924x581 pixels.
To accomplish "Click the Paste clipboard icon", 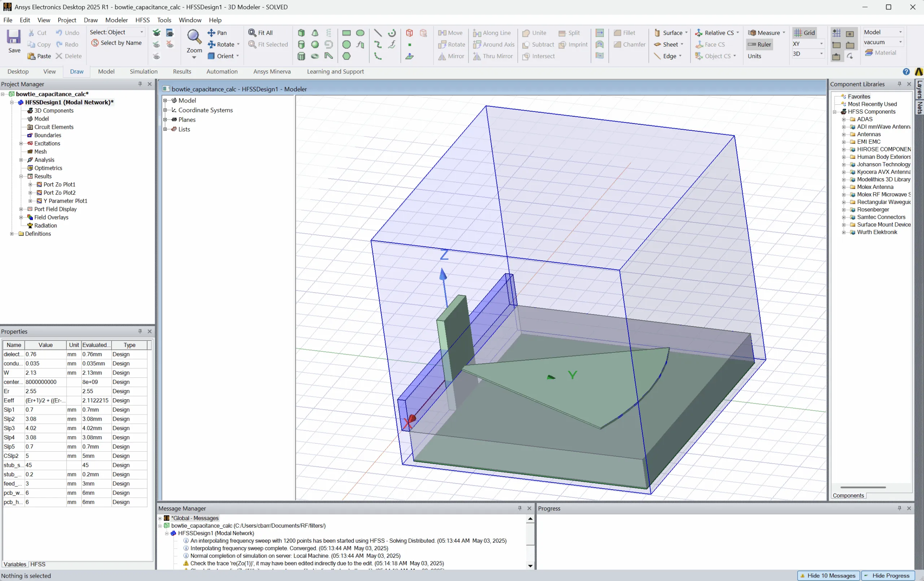I will [x=31, y=56].
